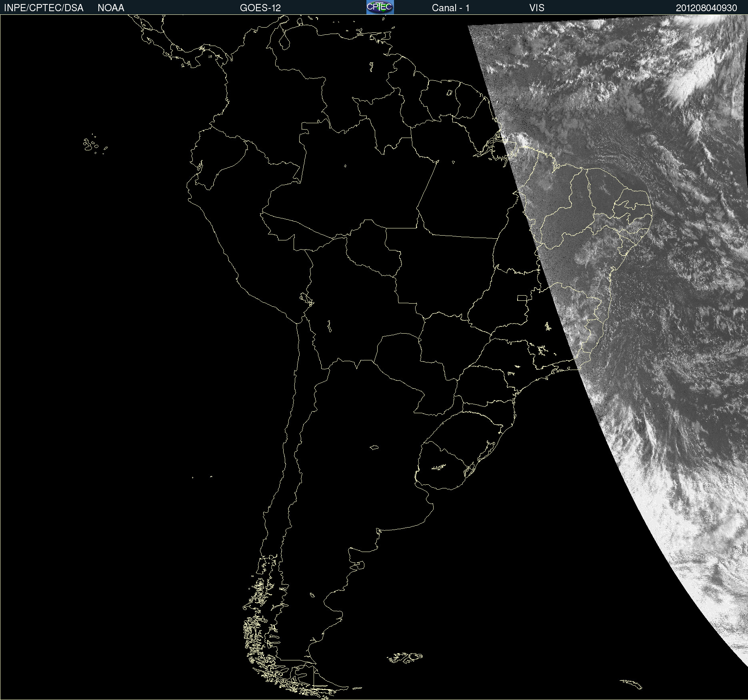Click the VIS channel label

(x=537, y=8)
